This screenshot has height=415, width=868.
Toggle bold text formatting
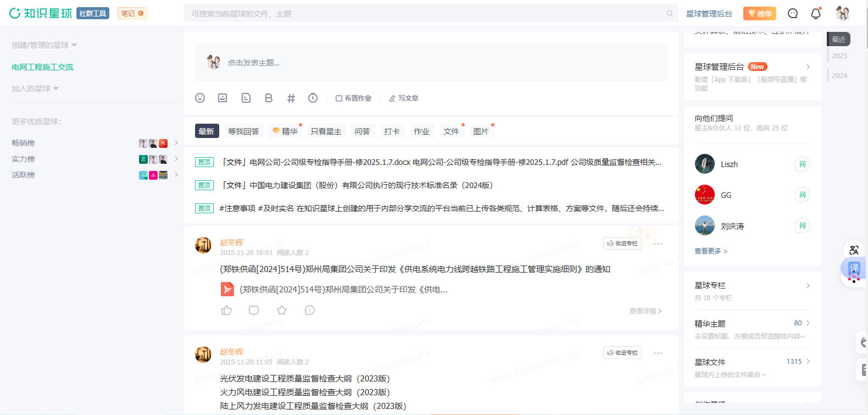pyautogui.click(x=269, y=98)
